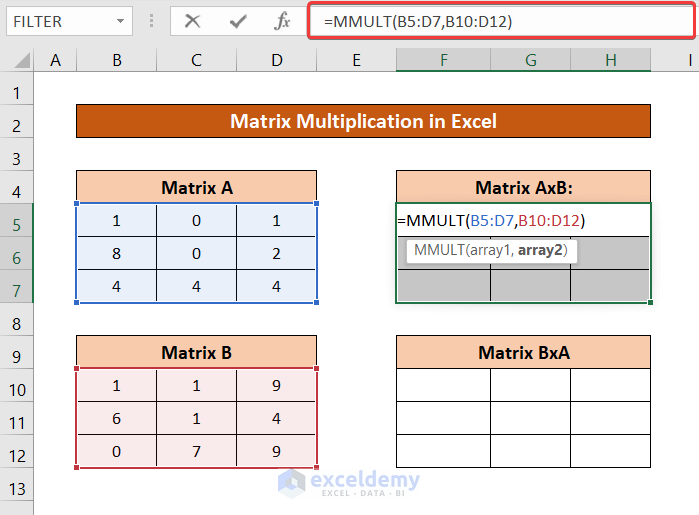Screen dimensions: 699x515
Task: Click array1 in the MMULT tooltip
Action: tap(489, 250)
